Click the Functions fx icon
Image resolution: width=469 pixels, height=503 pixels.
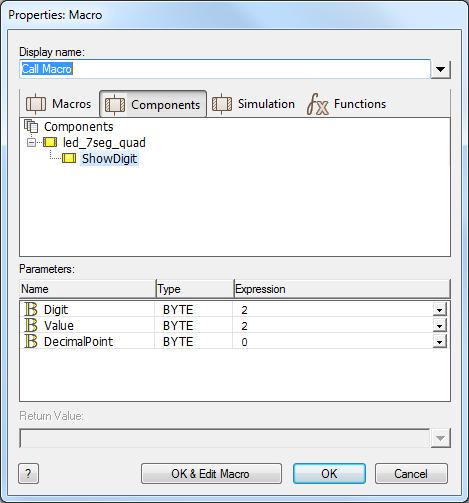coord(318,104)
